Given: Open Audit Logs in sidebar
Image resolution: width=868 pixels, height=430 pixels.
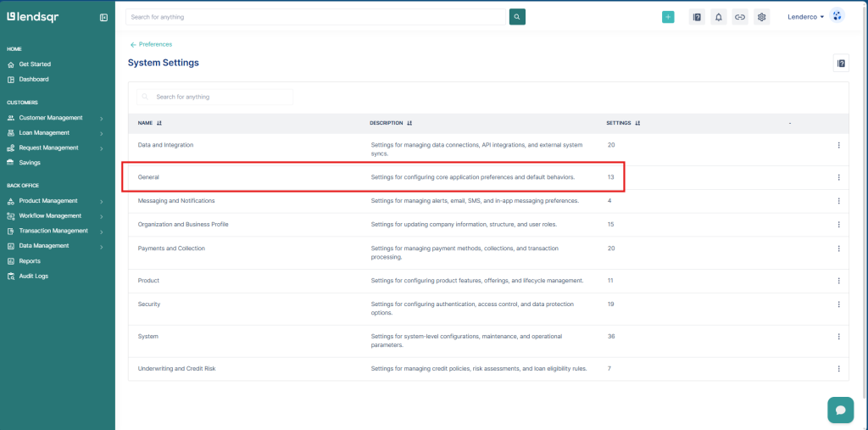Looking at the screenshot, I should click(33, 276).
